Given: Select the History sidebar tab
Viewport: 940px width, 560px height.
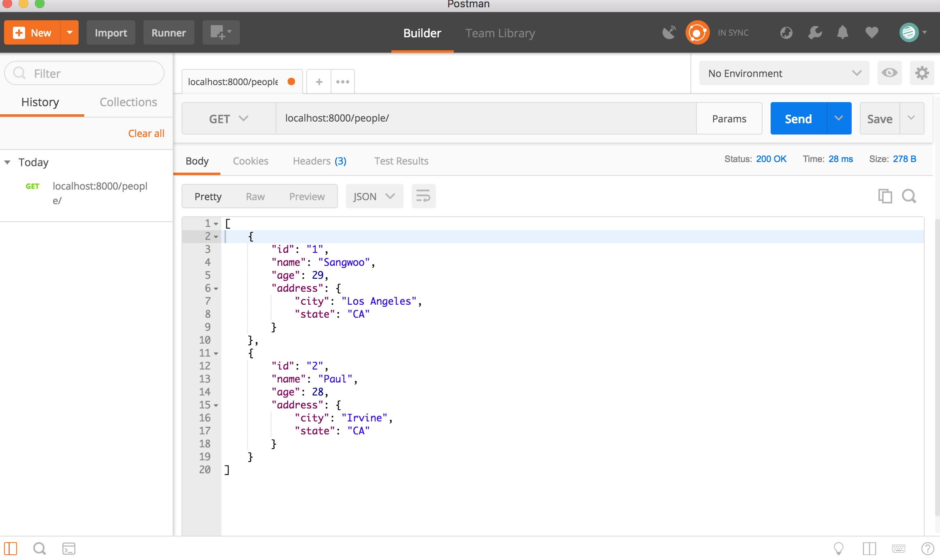Looking at the screenshot, I should (40, 102).
